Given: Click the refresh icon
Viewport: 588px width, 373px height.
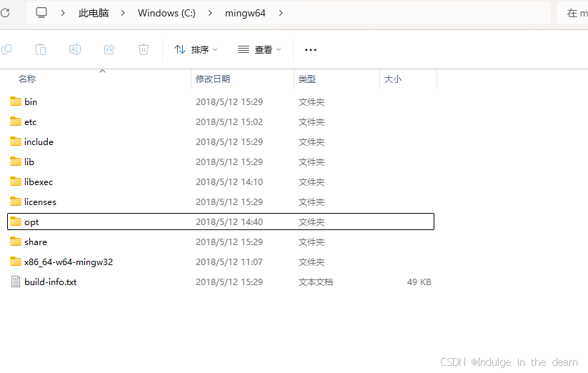Looking at the screenshot, I should pyautogui.click(x=5, y=13).
